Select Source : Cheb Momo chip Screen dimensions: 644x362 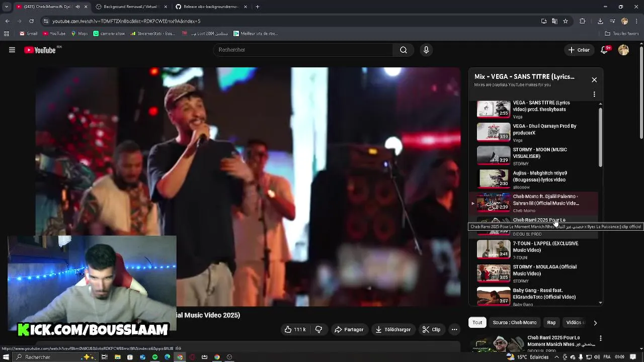click(x=515, y=323)
